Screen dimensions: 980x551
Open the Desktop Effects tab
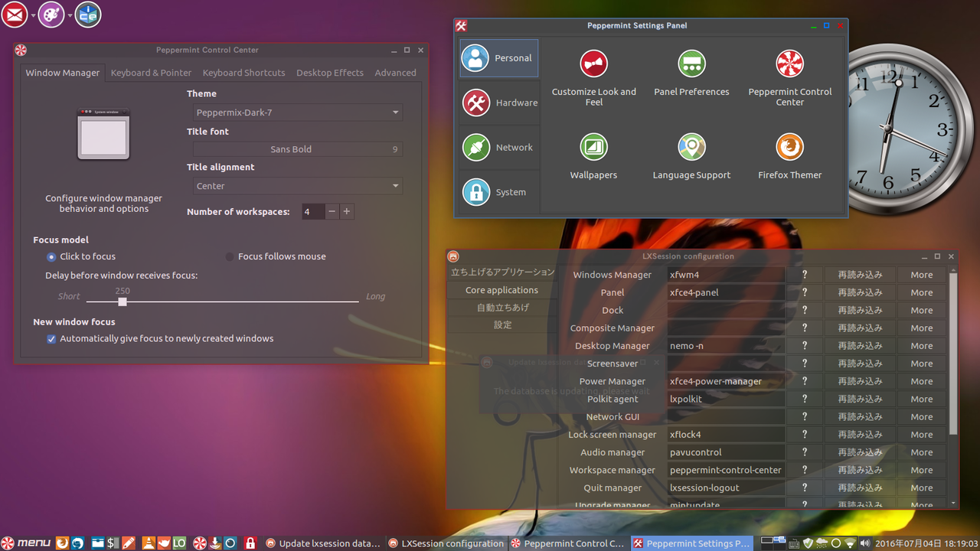(x=330, y=73)
